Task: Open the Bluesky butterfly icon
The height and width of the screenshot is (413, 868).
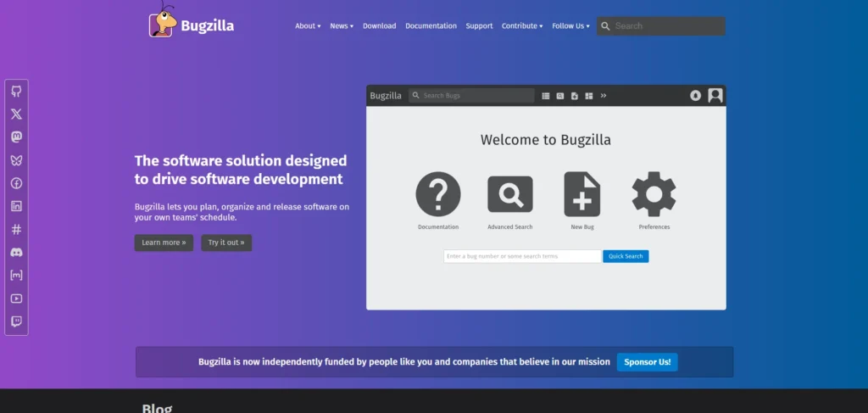Action: 17,160
